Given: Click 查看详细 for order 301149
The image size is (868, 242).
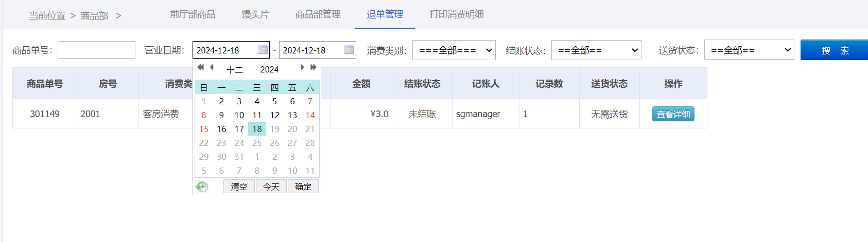Looking at the screenshot, I should click(673, 114).
